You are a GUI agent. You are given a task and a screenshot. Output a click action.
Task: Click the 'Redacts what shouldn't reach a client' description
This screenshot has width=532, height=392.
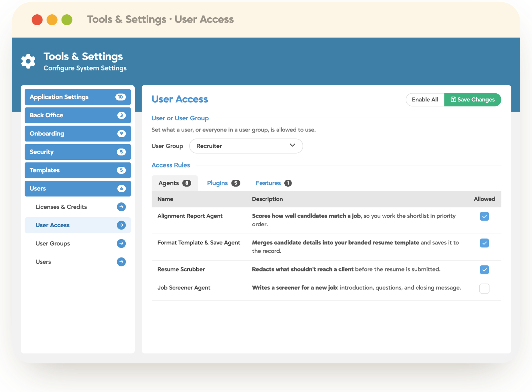point(346,269)
